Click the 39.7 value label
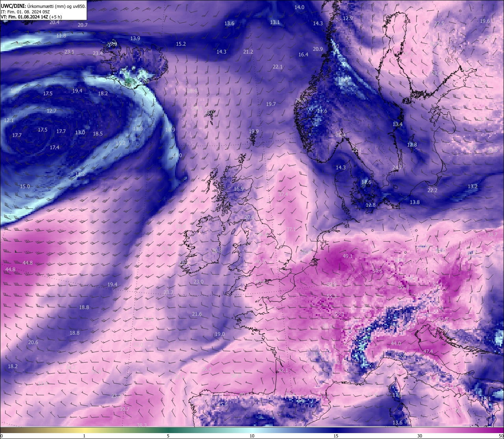504x439 pixels. (x=124, y=409)
